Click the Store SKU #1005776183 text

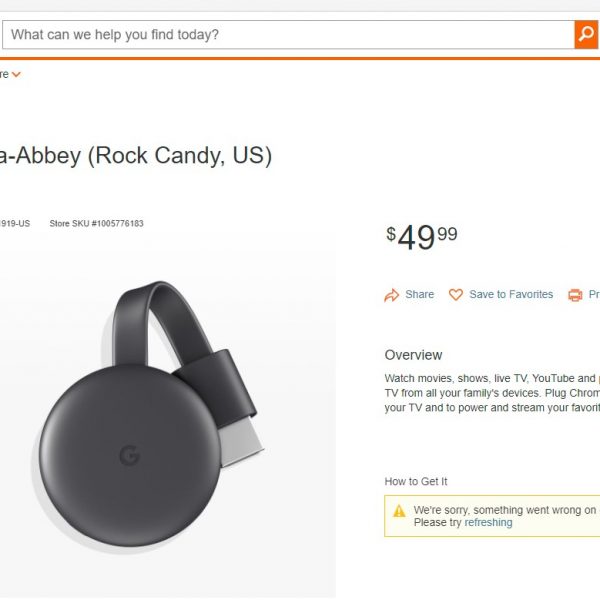[x=96, y=224]
